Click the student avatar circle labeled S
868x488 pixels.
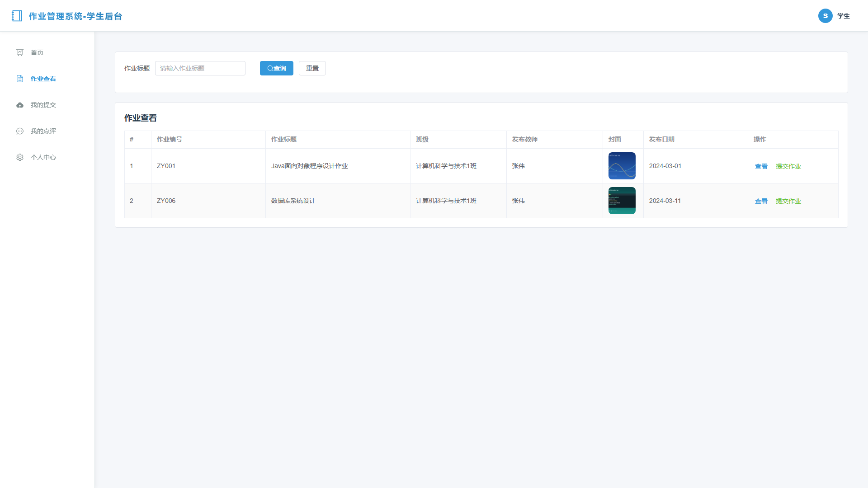[825, 16]
